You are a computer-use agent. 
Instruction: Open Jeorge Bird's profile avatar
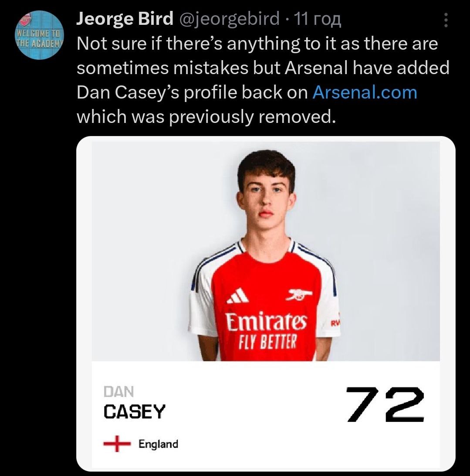[x=40, y=35]
